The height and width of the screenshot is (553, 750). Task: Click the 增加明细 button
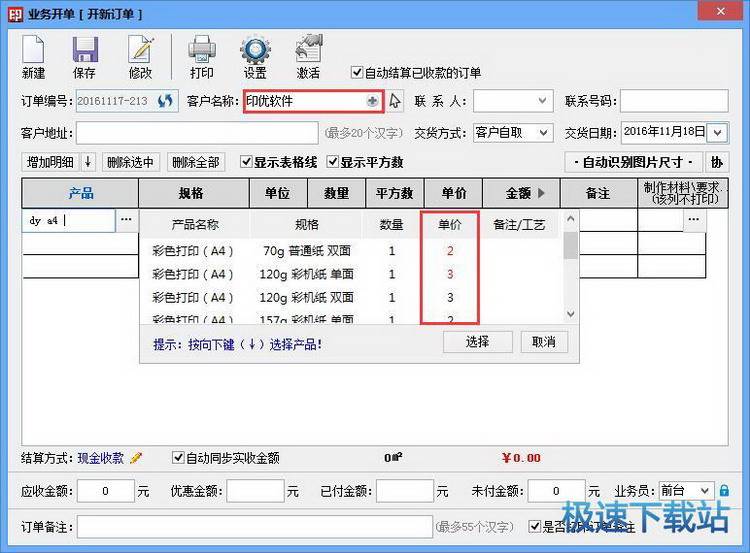51,162
